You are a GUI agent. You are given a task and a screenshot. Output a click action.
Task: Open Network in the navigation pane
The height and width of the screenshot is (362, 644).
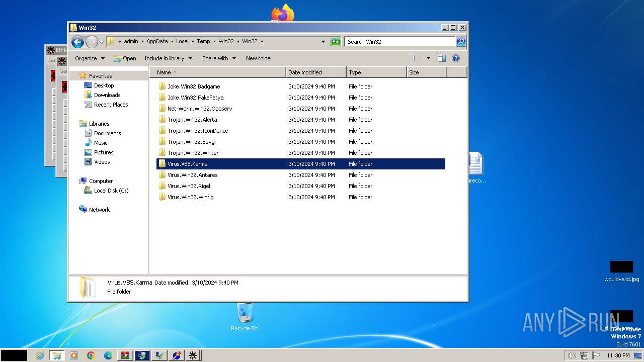coord(99,210)
